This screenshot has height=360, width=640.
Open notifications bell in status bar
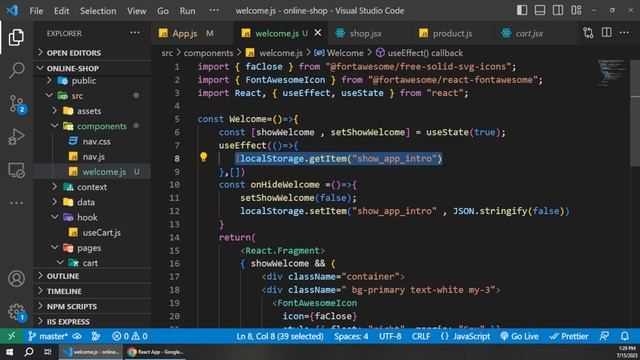624,336
